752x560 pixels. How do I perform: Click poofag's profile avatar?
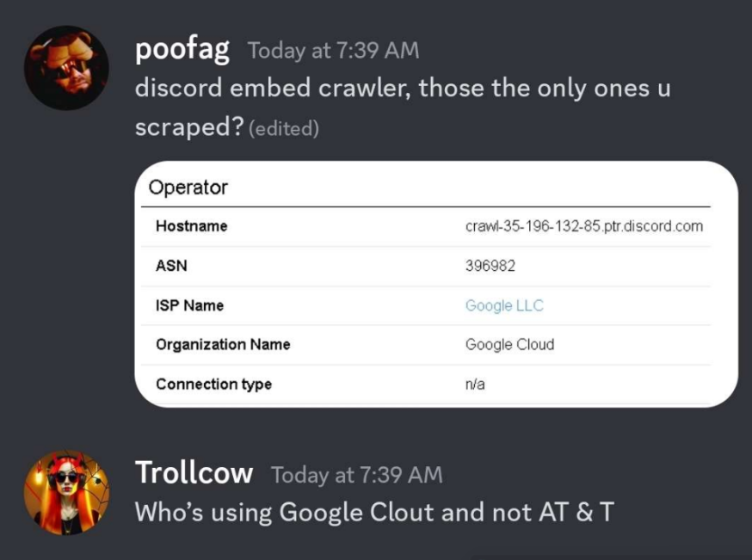[67, 68]
